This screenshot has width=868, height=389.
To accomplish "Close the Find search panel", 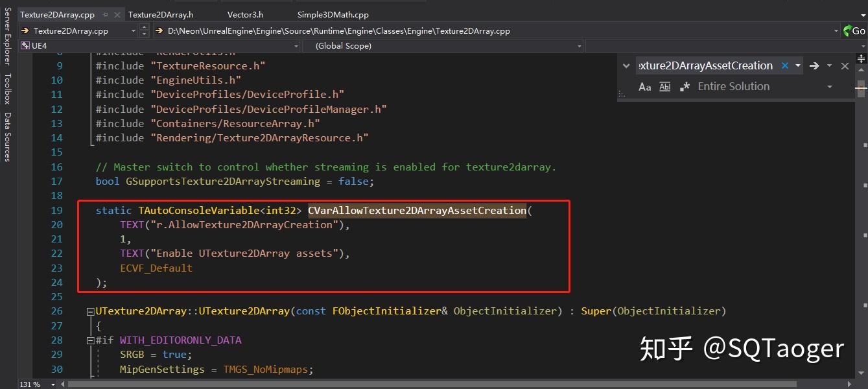I will coord(845,65).
